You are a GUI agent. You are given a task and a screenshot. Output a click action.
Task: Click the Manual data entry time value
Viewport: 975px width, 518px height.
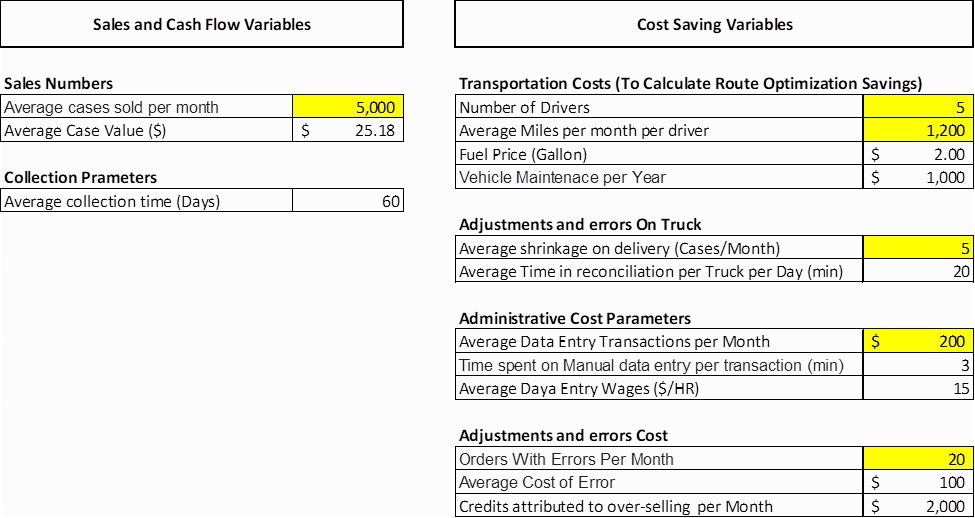[x=917, y=365]
